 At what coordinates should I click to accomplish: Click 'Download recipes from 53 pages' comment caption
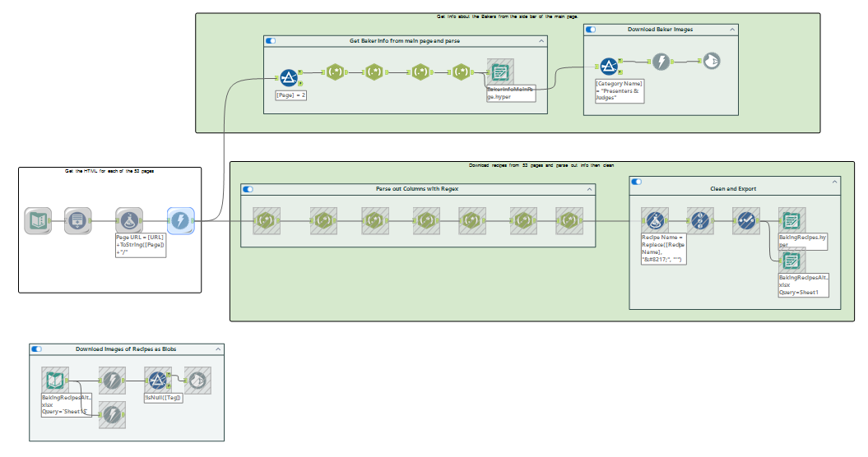[541, 165]
